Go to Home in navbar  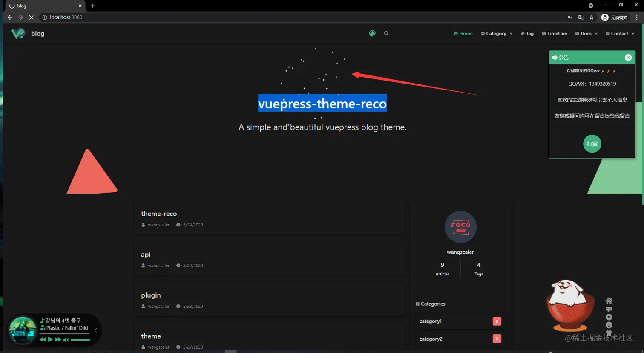(463, 33)
